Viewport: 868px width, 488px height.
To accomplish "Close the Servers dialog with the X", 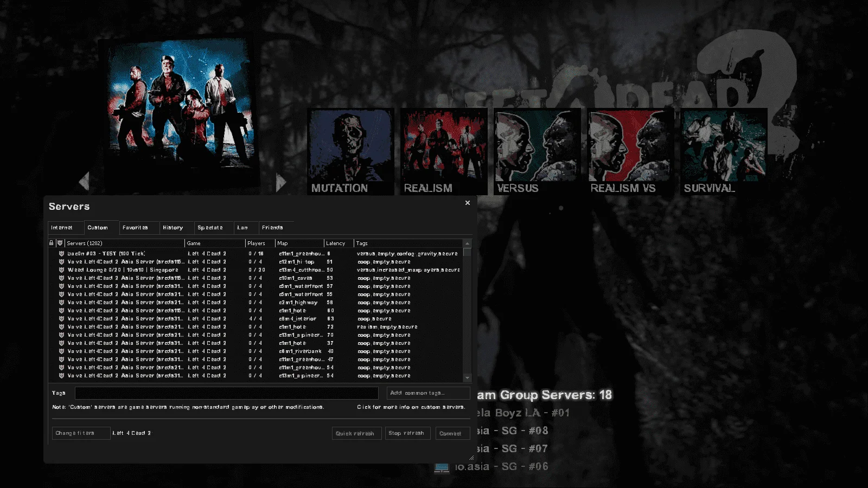I will [468, 203].
